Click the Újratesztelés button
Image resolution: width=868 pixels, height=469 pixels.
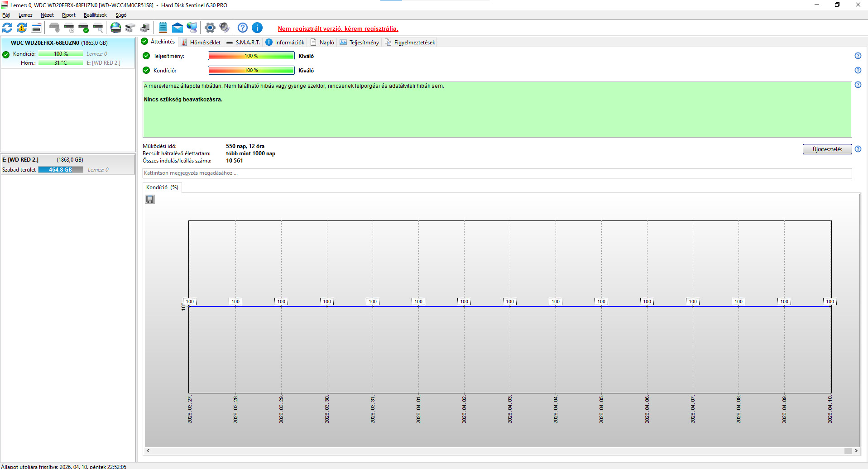pyautogui.click(x=827, y=149)
